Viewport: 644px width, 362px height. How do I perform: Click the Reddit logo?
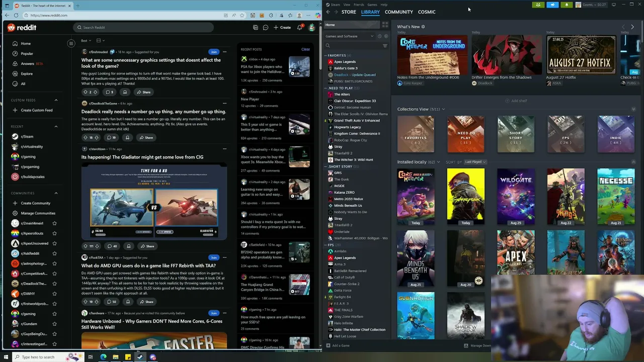22,28
